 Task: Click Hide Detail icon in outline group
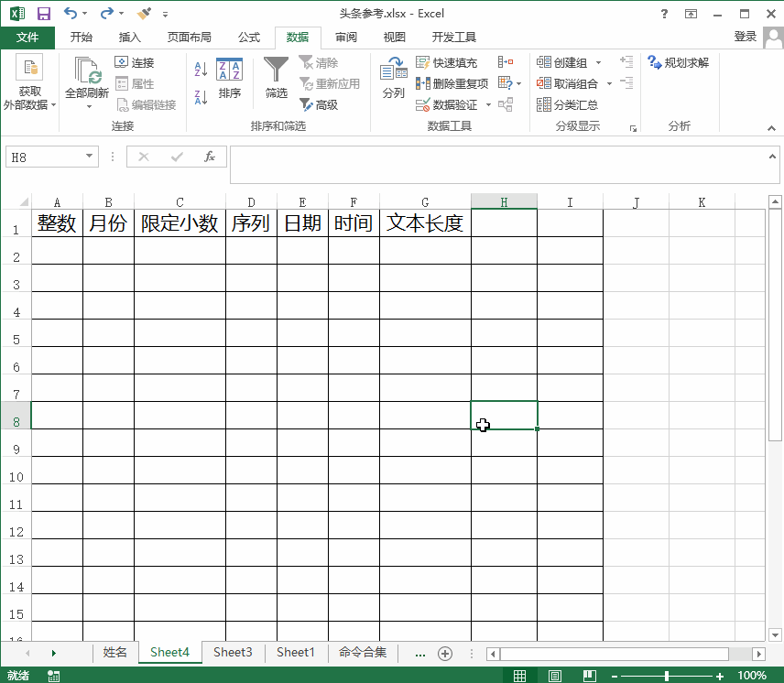pos(626,82)
